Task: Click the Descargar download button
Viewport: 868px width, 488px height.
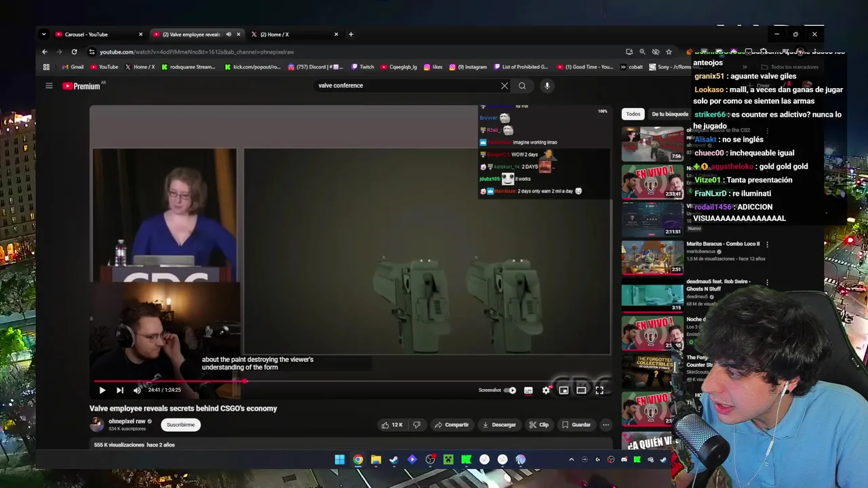Action: (499, 425)
